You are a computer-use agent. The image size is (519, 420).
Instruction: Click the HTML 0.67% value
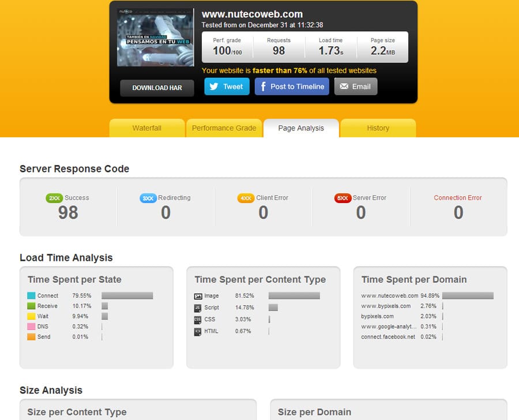[243, 331]
